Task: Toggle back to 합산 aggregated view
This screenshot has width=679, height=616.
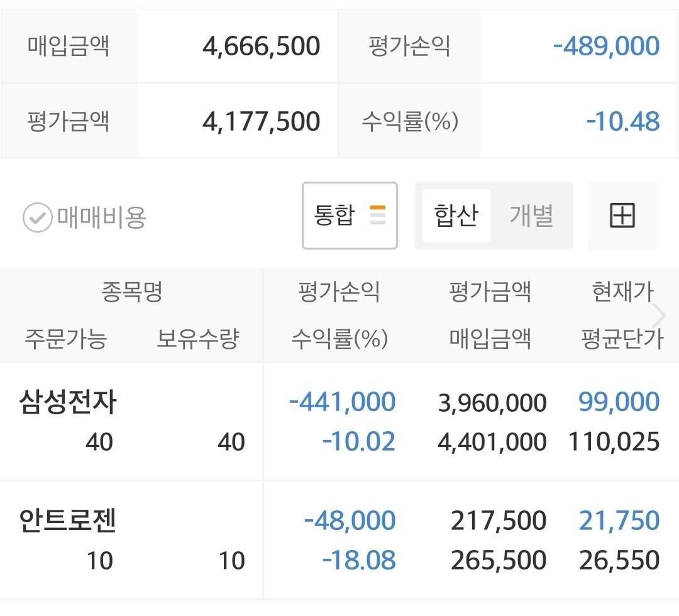Action: coord(456,215)
